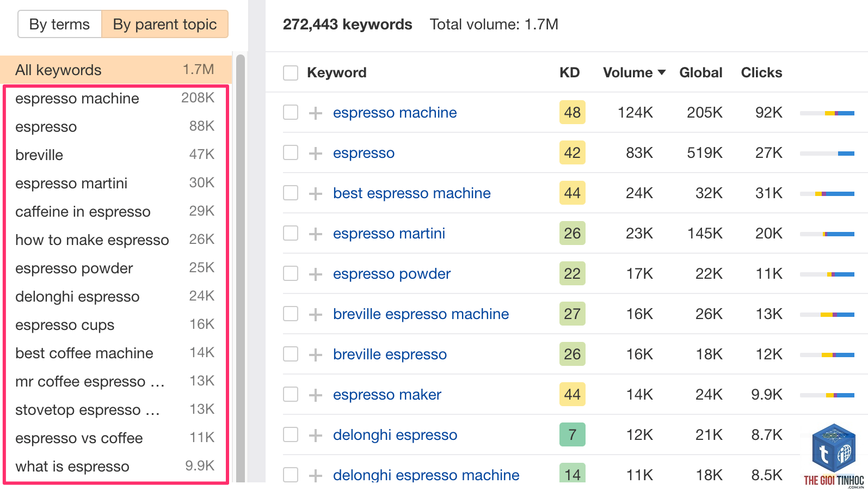Open espresso martini keyword link
Screen dimensions: 868x490
[389, 234]
